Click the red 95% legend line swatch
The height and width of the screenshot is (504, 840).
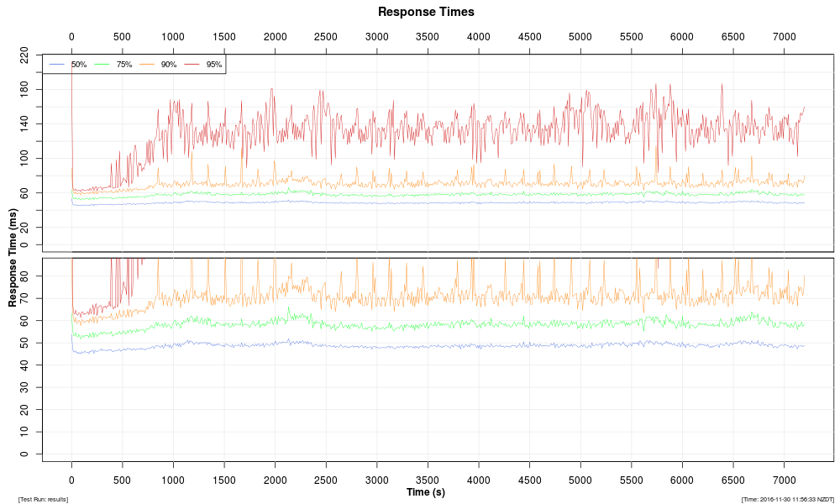(x=192, y=65)
